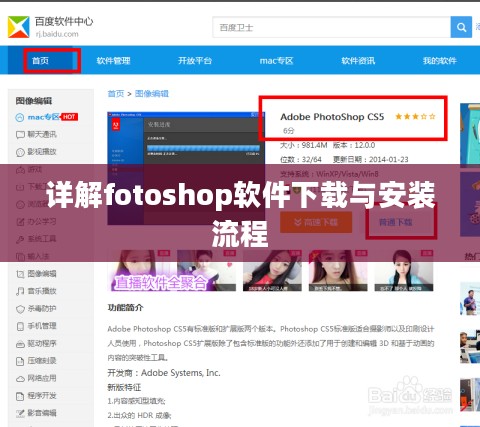Click the 游戏 category in sidebar
Viewport: 480px width, 427px height.
click(x=35, y=169)
